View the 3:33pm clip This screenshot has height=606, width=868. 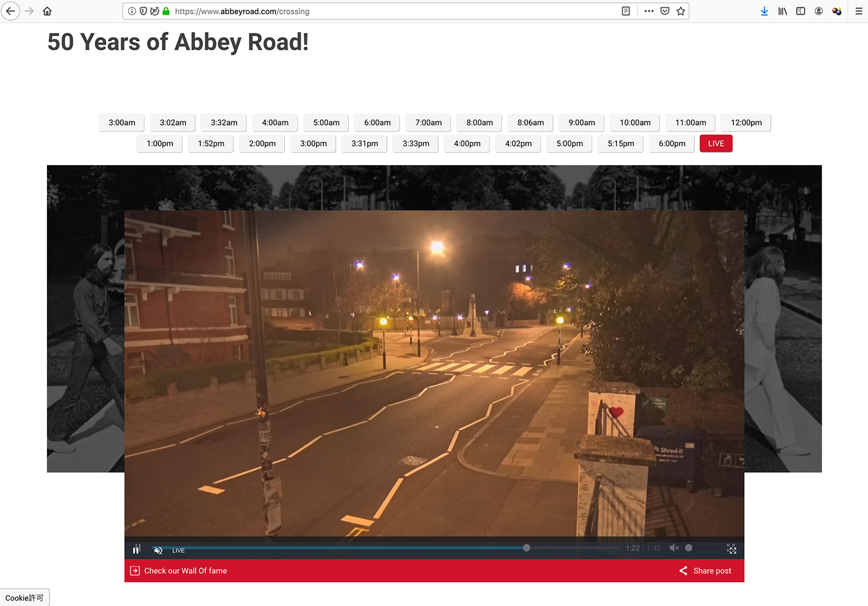point(416,144)
